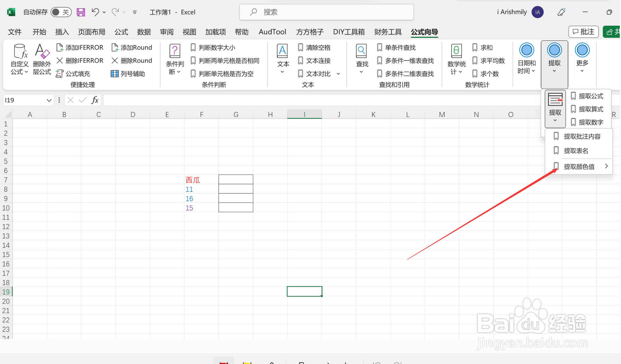Choose 提取算式 from menu
This screenshot has width=621, height=364.
point(587,109)
